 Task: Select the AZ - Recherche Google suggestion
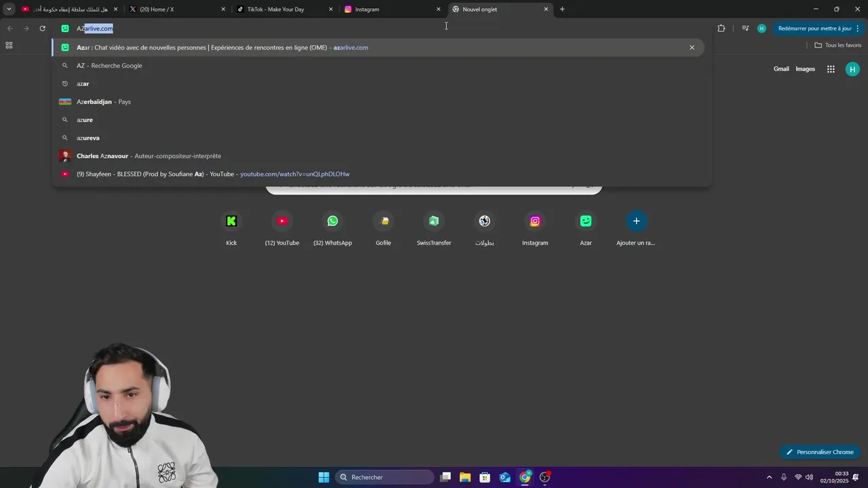click(378, 66)
